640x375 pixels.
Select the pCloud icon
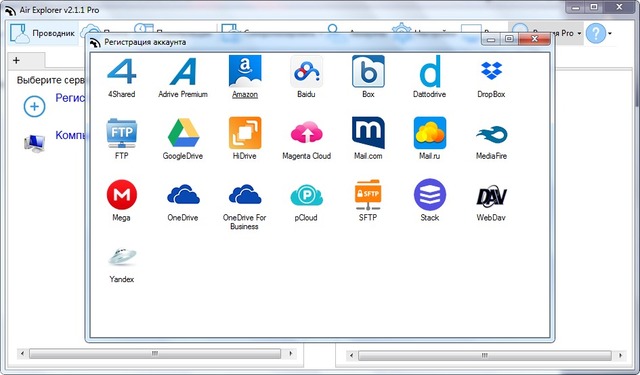point(307,195)
